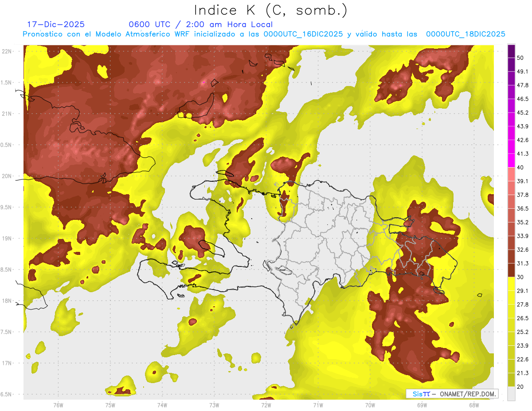The height and width of the screenshot is (411, 532).
Task: Click the "20" color scale label
Action: pos(520,387)
